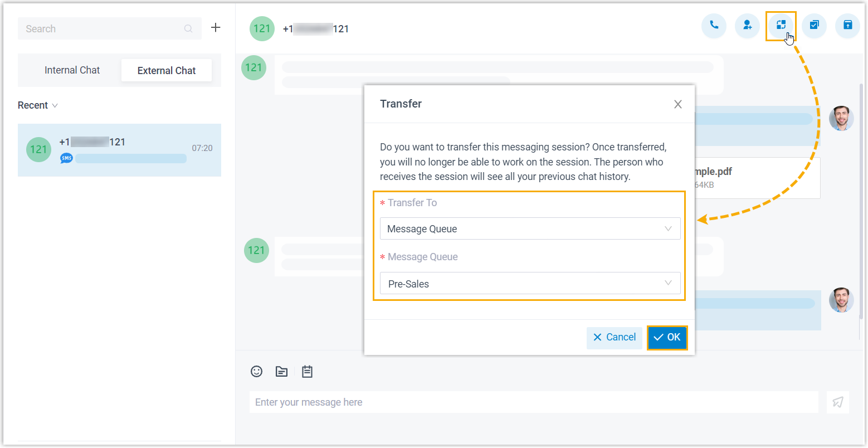This screenshot has height=448, width=868.
Task: Select the +1…121 SMS conversation
Action: (119, 150)
